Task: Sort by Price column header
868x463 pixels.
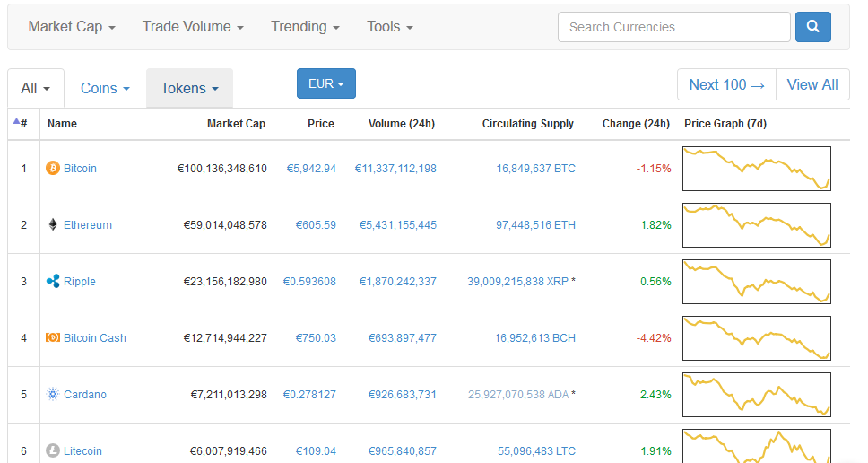Action: (x=321, y=124)
